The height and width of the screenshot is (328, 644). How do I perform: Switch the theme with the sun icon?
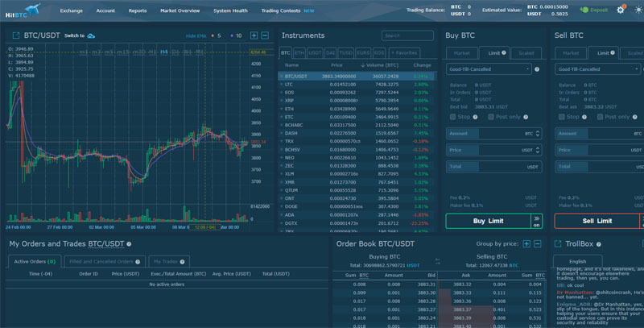[638, 10]
